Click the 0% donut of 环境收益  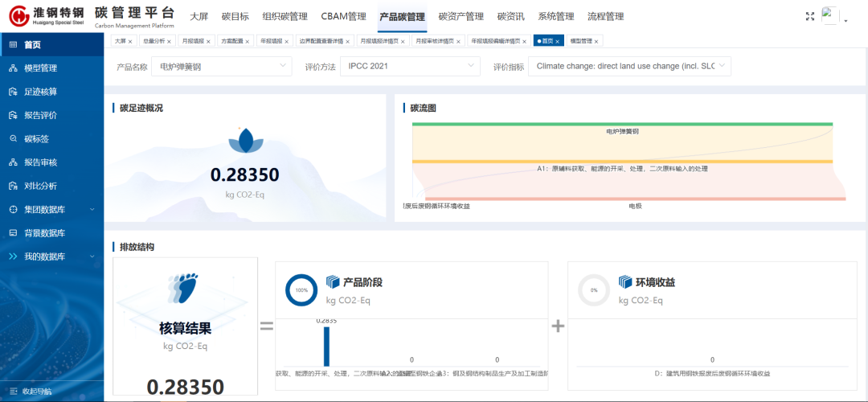click(594, 290)
